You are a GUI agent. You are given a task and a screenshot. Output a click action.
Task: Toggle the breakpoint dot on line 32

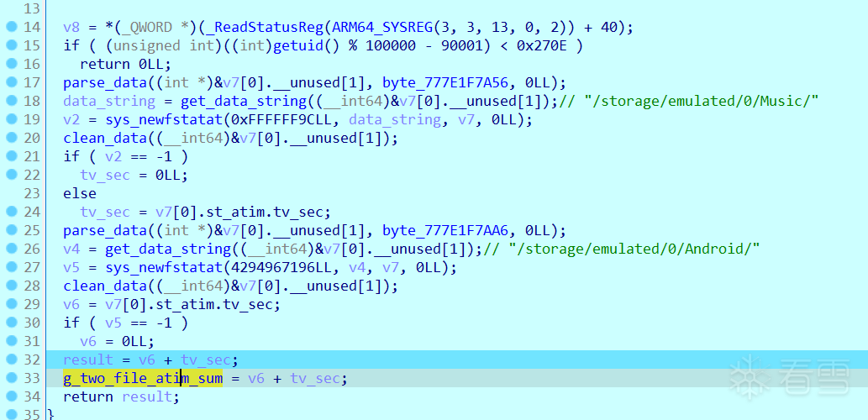pos(12,360)
